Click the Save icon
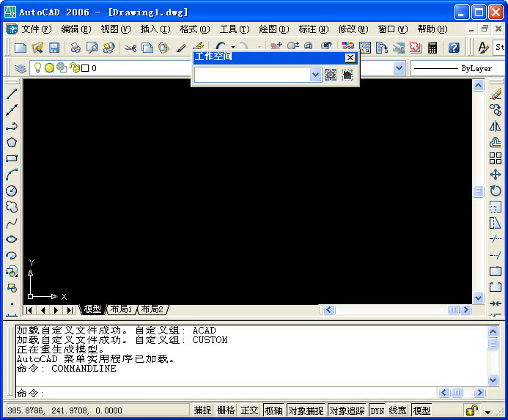This screenshot has width=508, height=420. [54, 48]
